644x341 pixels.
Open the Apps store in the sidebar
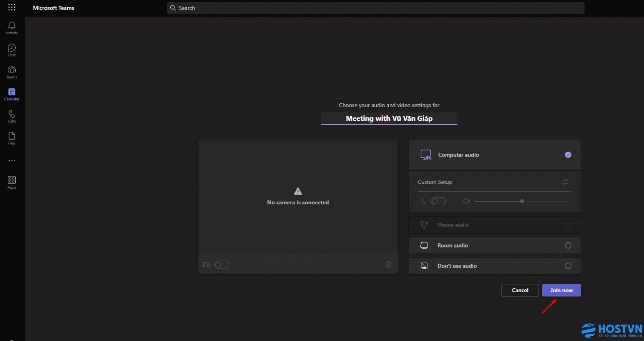(12, 182)
